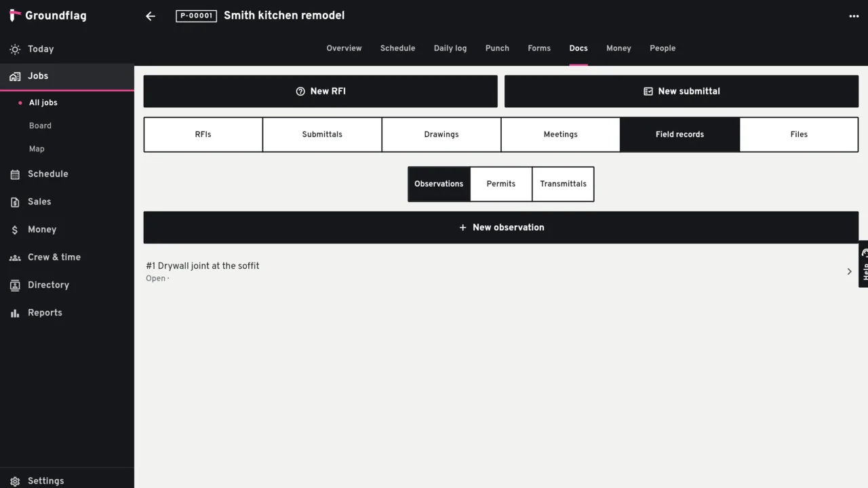Open the three-dot more options menu
The image size is (868, 488).
click(854, 16)
